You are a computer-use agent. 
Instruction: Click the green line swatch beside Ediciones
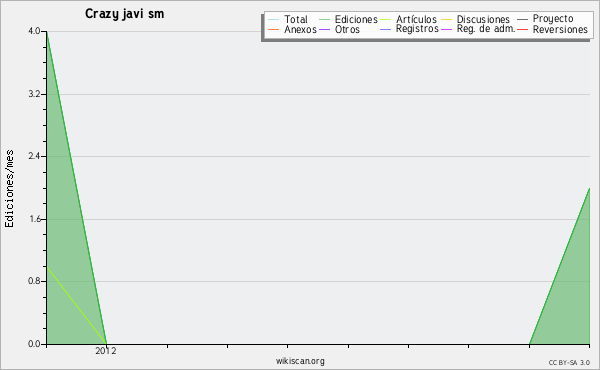324,20
